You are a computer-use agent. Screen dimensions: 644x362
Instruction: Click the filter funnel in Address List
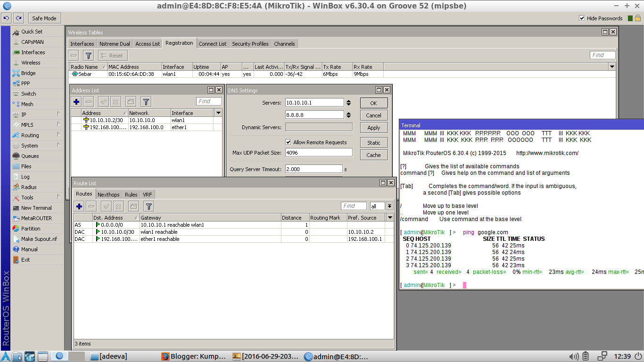pos(146,101)
